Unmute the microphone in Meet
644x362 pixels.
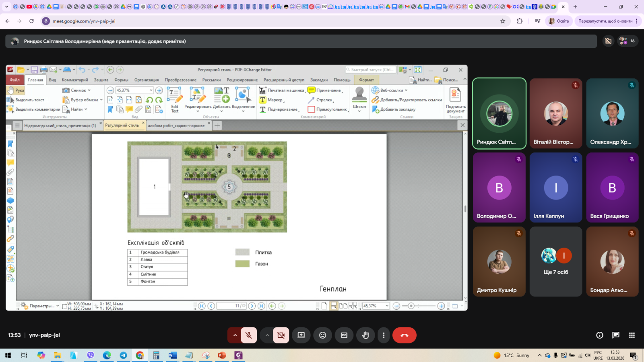[x=249, y=335]
